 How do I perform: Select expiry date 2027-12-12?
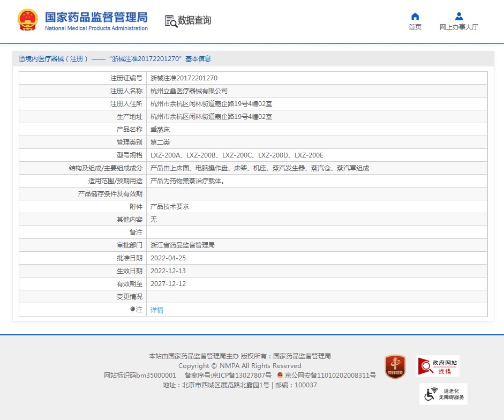tap(168, 284)
